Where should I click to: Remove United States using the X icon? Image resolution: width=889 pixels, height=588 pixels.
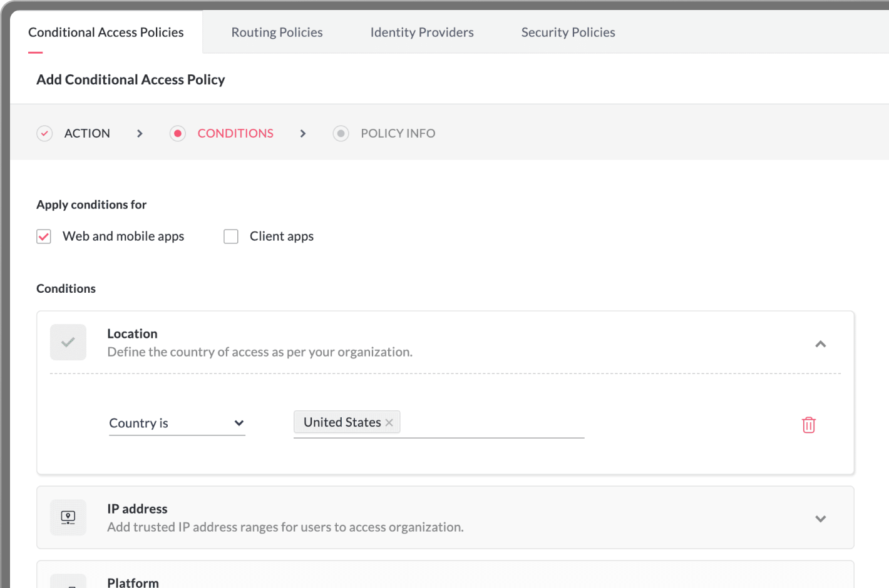389,422
